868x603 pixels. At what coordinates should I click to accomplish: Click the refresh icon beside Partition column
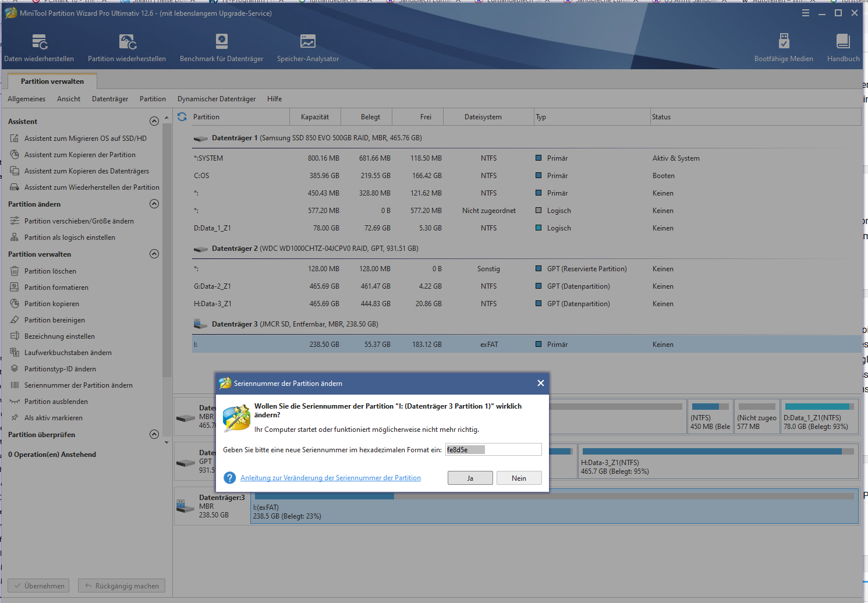click(182, 117)
